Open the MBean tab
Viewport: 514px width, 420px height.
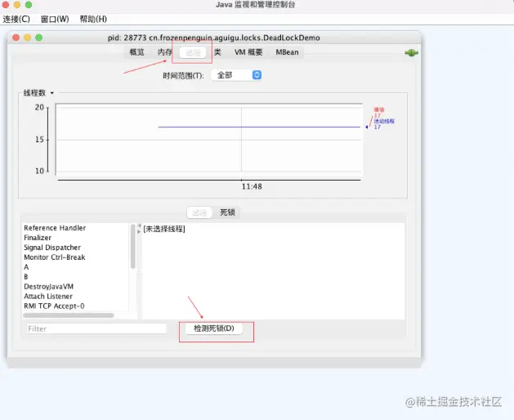pos(287,52)
